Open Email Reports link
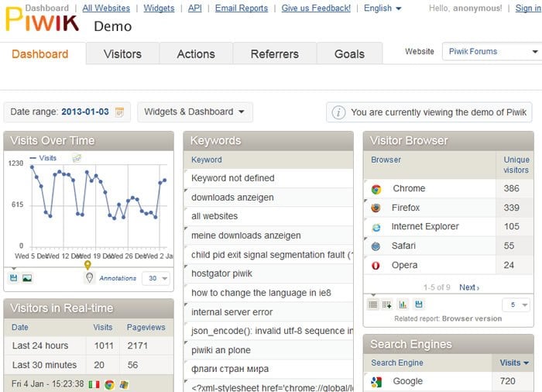The image size is (542, 392). pos(242,8)
